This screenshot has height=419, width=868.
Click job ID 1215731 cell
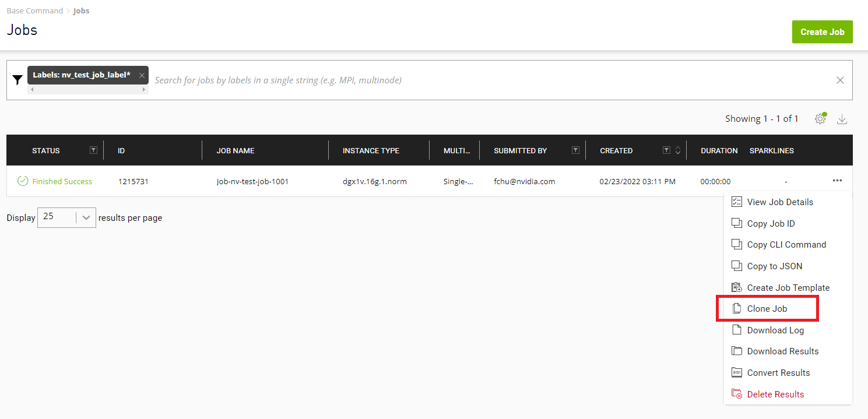point(133,181)
